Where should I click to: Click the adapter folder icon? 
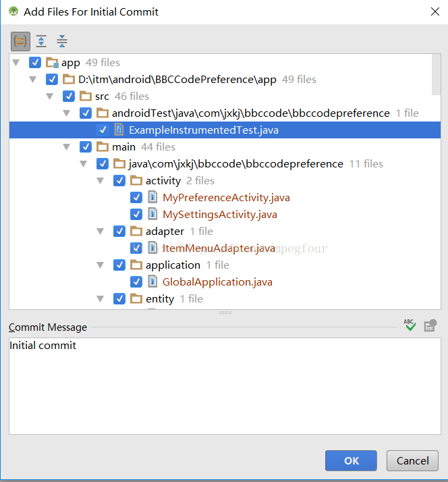136,231
